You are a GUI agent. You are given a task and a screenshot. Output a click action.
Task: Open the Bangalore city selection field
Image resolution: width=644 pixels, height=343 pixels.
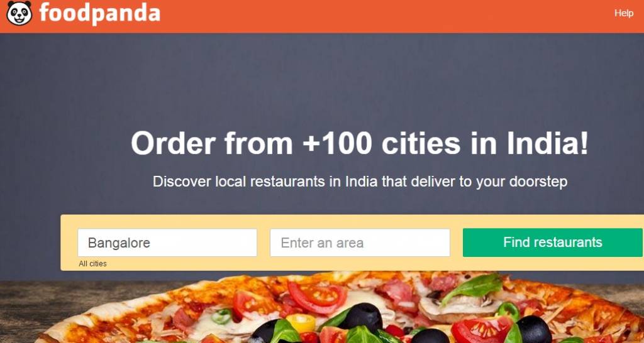167,242
